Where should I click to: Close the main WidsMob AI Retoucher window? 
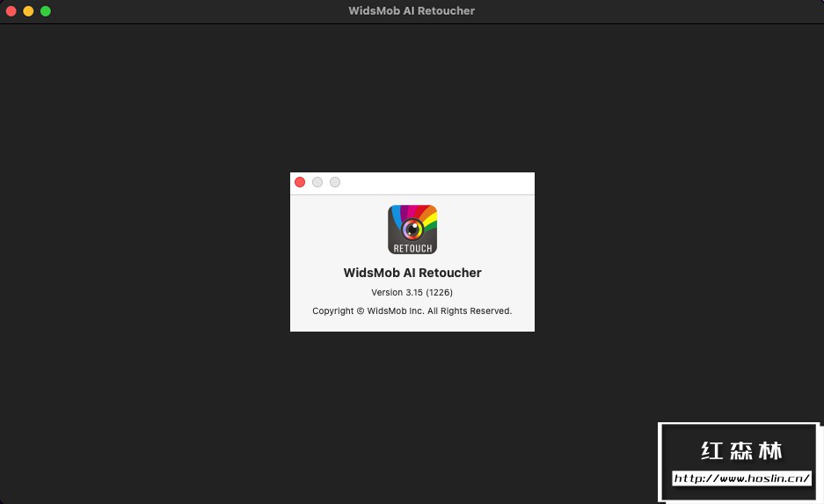[11, 11]
